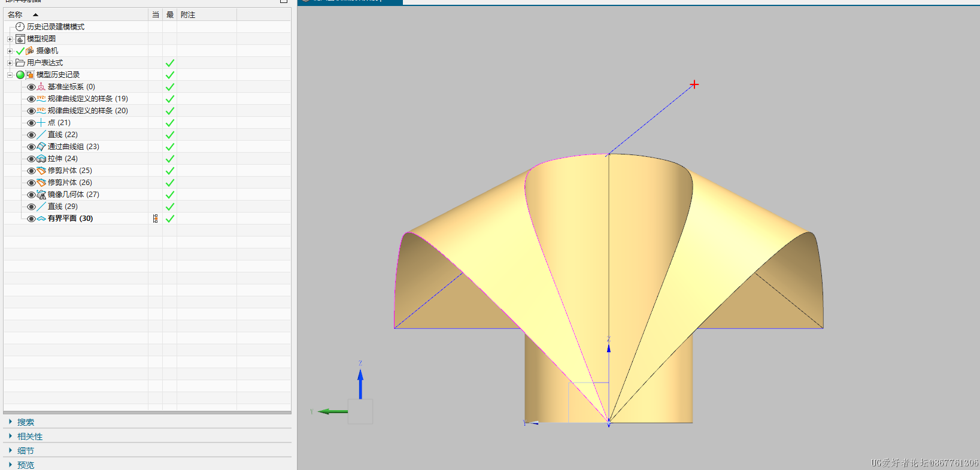
Task: Click the law-curve spline icon of row (20)
Action: 41,111
